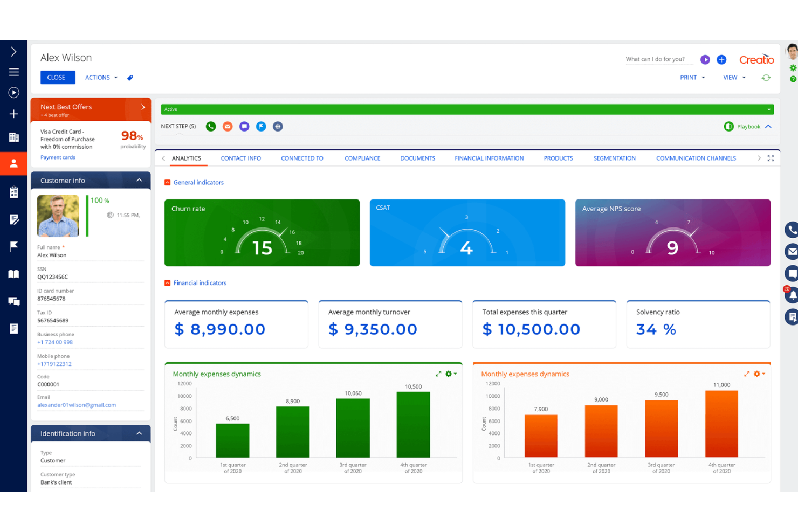
Task: Open the web browser next step icon
Action: coord(278,126)
